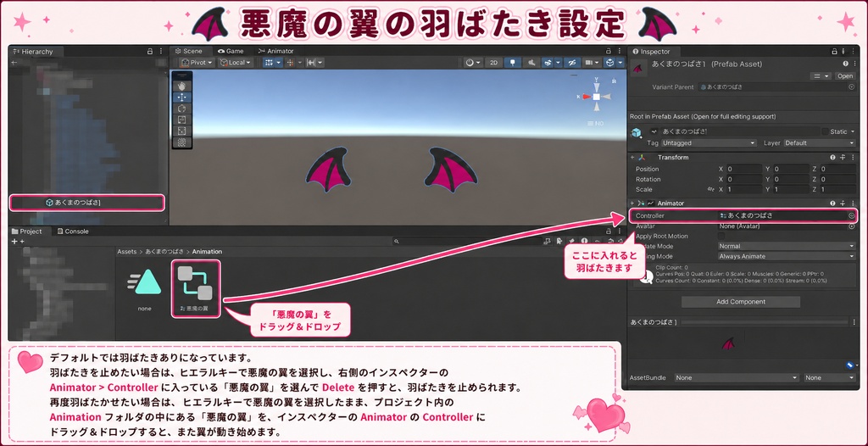Viewport: 868px width, 446px height.
Task: Switch to the Scene tab
Action: pos(189,51)
